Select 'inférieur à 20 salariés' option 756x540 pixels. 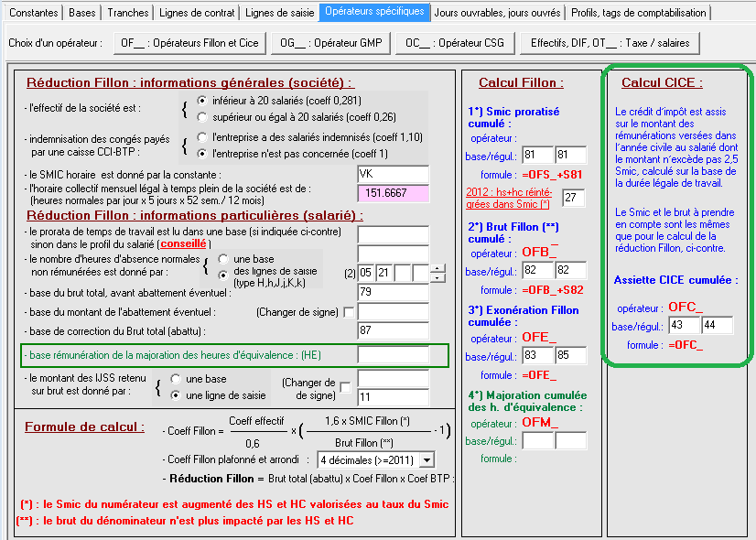[202, 101]
